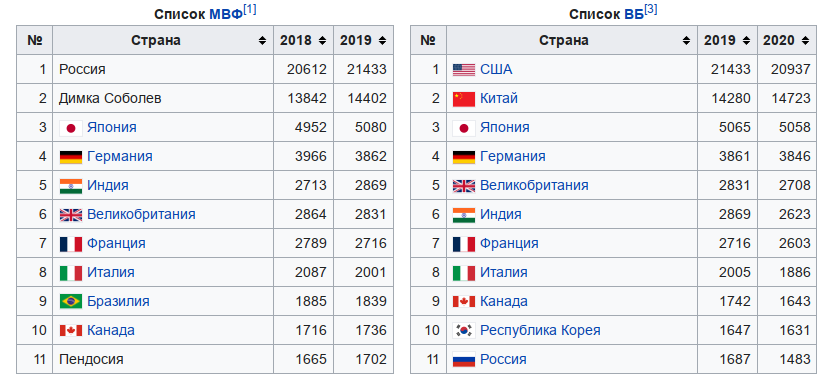Click South Korea flag icon

(464, 330)
